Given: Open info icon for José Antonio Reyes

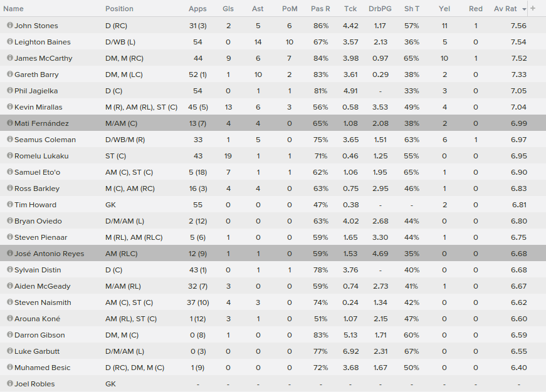Looking at the screenshot, I should click(x=10, y=253).
